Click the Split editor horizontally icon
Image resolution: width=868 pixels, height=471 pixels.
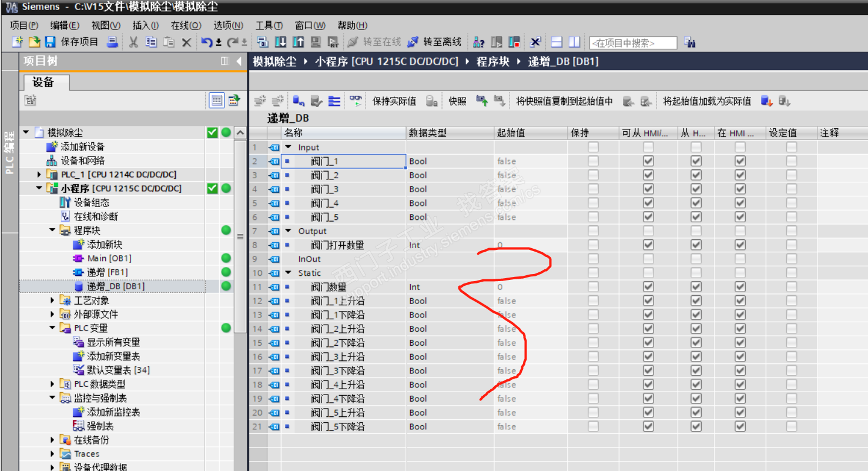tap(557, 42)
